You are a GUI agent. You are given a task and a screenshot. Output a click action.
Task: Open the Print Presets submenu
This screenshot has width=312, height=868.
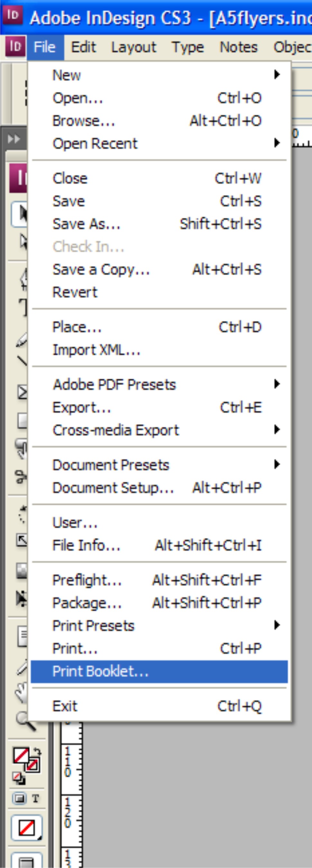coord(277,625)
